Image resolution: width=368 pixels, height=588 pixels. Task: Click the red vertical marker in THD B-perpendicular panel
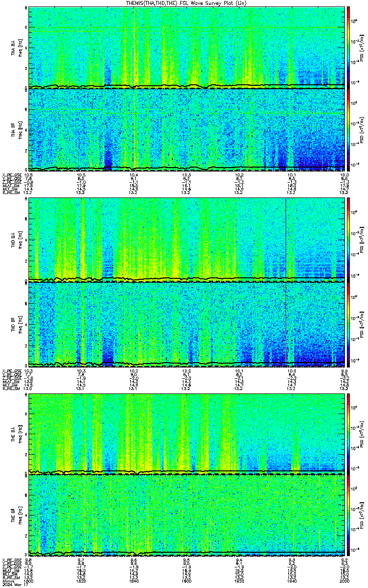[286, 240]
